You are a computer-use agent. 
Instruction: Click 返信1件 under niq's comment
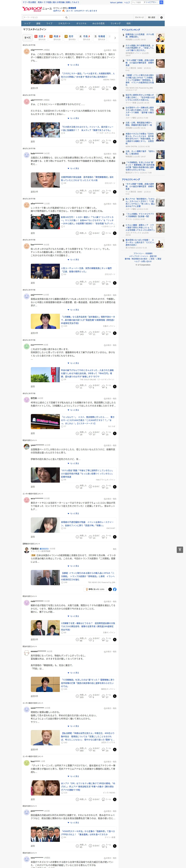point(34,88)
